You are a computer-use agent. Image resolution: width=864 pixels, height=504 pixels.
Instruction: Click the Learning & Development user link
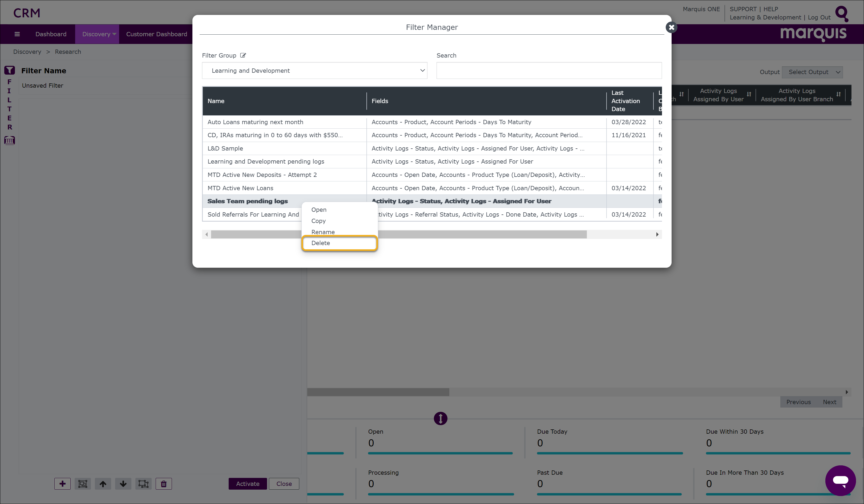pos(765,17)
